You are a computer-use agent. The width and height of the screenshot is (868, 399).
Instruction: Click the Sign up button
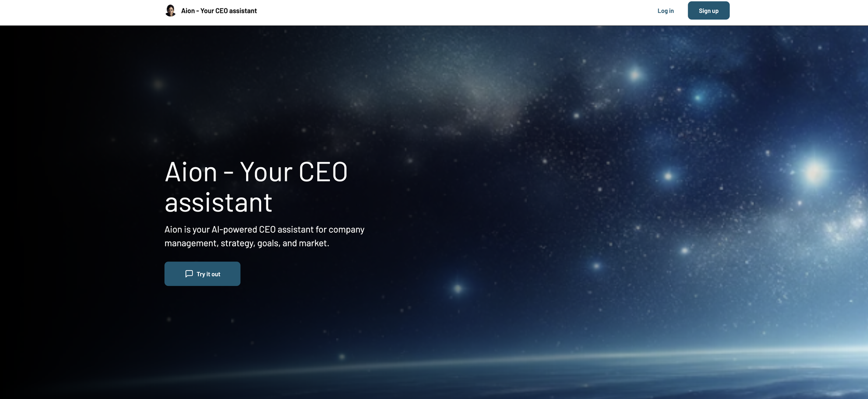pos(709,10)
